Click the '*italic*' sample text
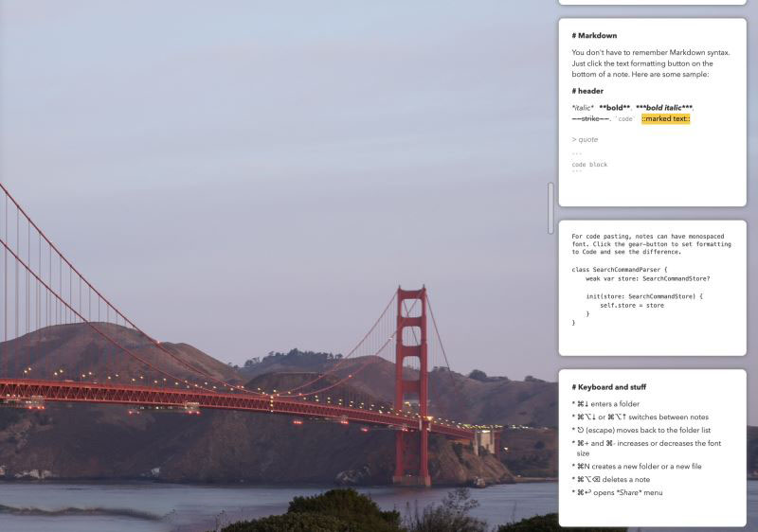 point(583,108)
